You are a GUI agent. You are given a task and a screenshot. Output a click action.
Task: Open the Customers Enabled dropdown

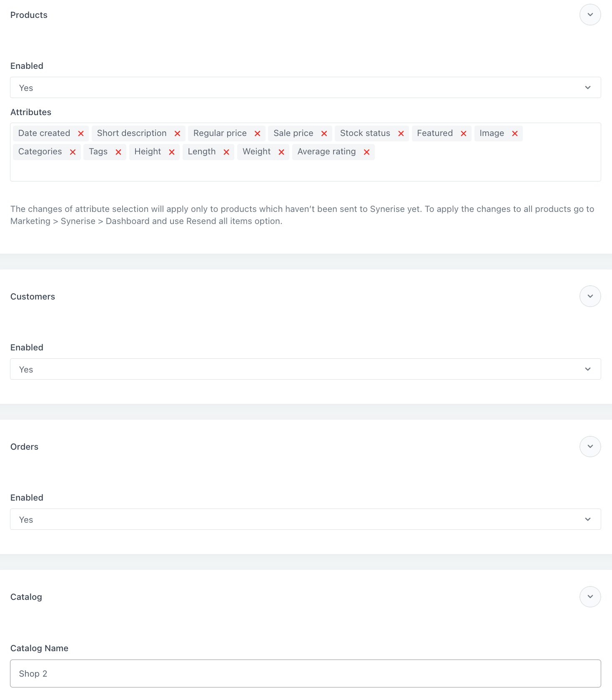click(x=588, y=369)
